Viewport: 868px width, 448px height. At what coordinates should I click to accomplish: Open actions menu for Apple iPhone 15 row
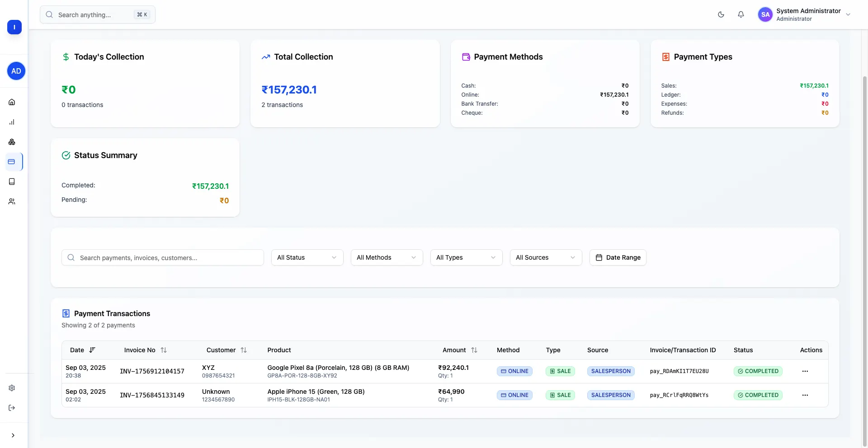[x=805, y=395]
